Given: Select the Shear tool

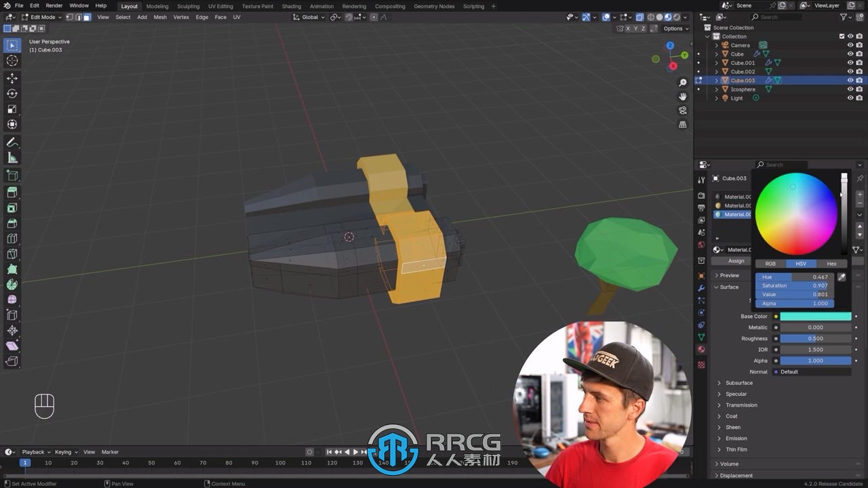Looking at the screenshot, I should click(x=12, y=346).
